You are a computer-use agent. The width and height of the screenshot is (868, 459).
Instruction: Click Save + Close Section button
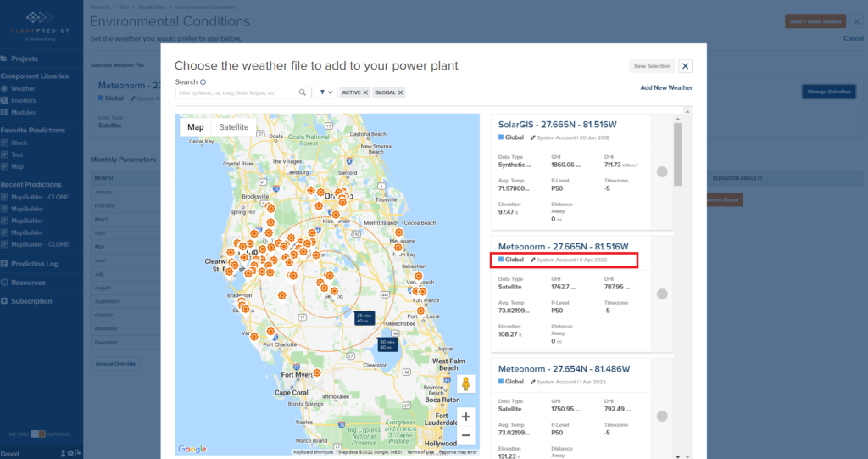point(815,21)
